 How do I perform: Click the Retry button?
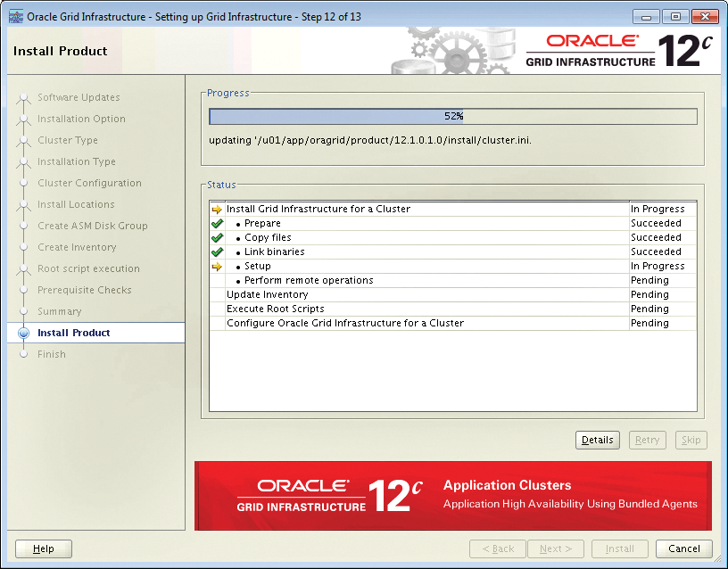(647, 440)
